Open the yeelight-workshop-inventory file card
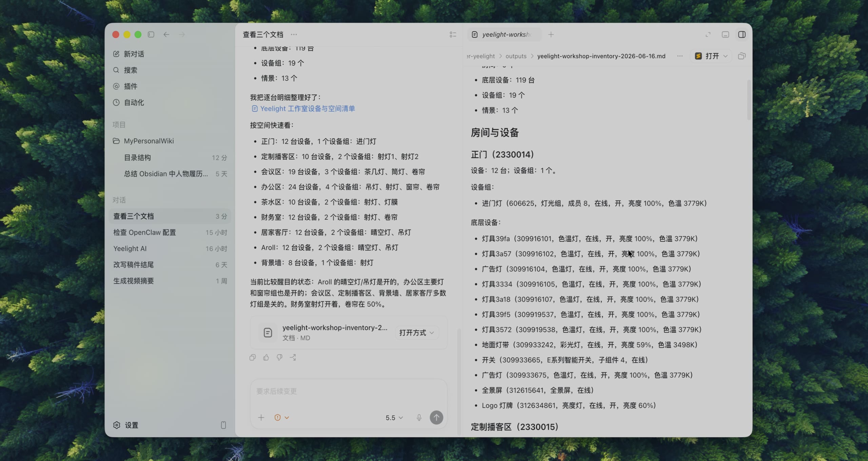868x461 pixels. click(x=349, y=333)
